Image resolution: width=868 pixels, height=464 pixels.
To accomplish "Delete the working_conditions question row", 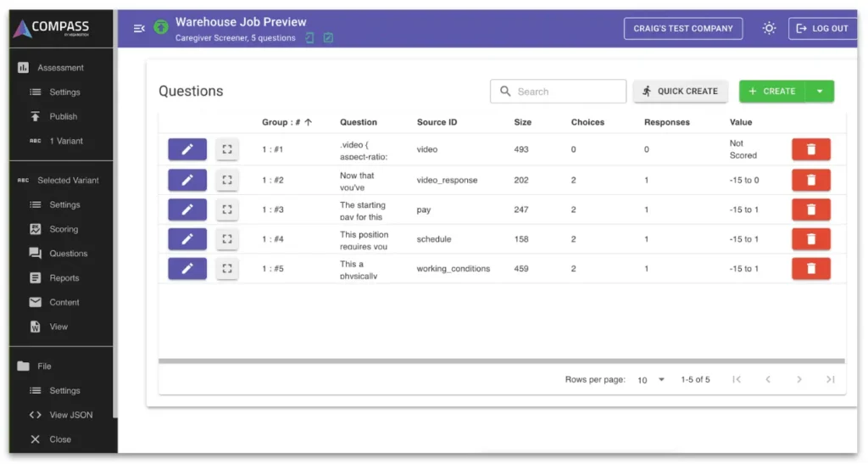I will click(810, 269).
